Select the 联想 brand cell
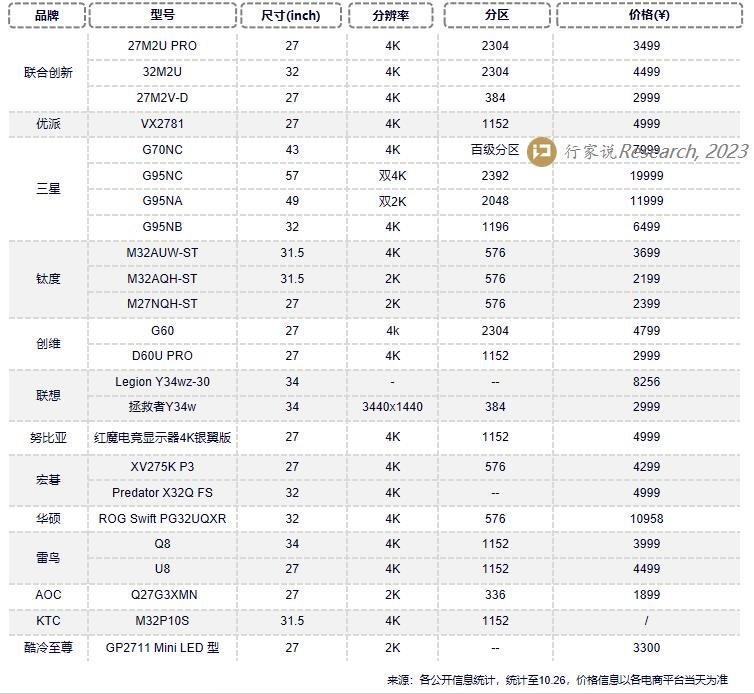The height and width of the screenshot is (694, 754). [x=48, y=395]
